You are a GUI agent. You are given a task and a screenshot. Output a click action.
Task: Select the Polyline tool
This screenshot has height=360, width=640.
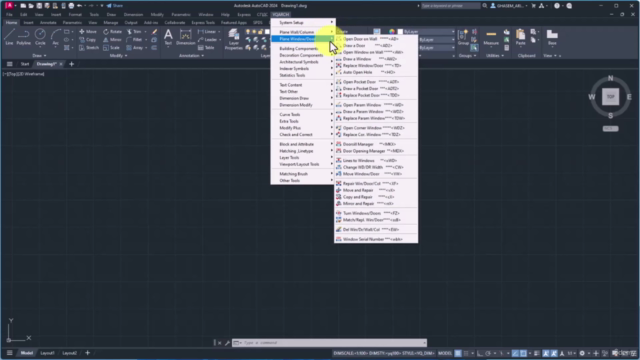[24, 37]
